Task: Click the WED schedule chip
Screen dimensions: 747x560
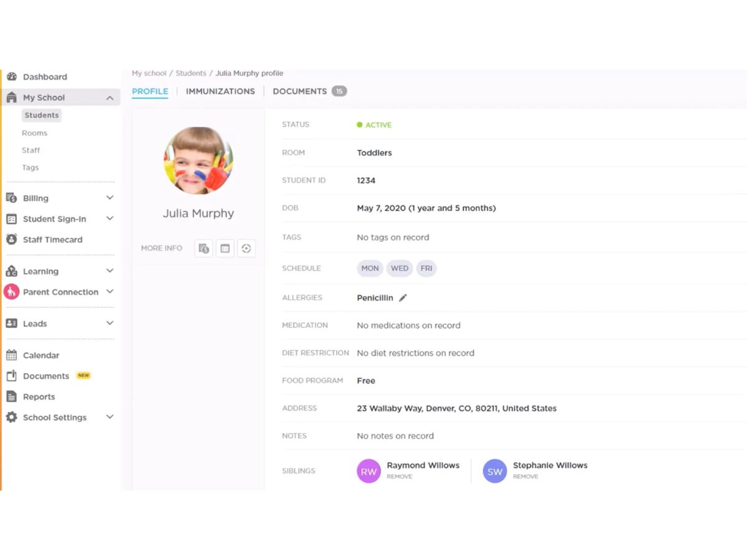Action: (400, 269)
